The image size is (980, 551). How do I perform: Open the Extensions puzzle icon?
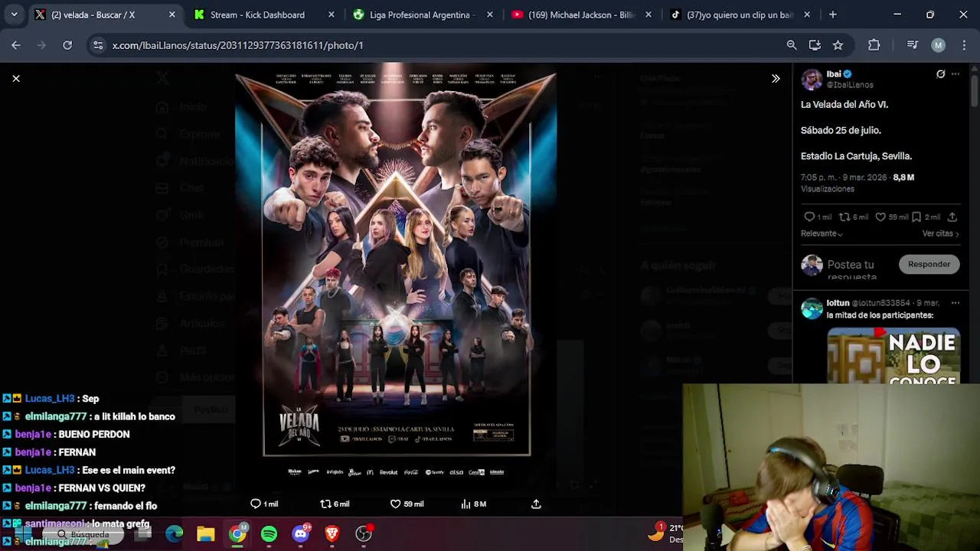874,45
